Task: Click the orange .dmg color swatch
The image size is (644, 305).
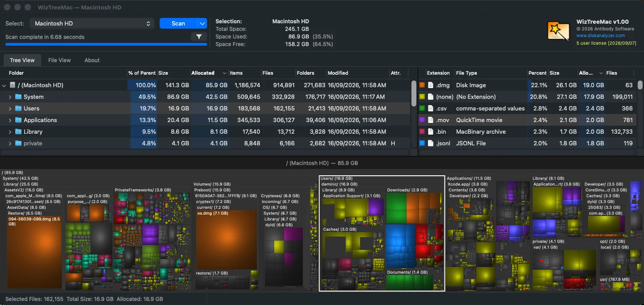Action: tap(422, 85)
